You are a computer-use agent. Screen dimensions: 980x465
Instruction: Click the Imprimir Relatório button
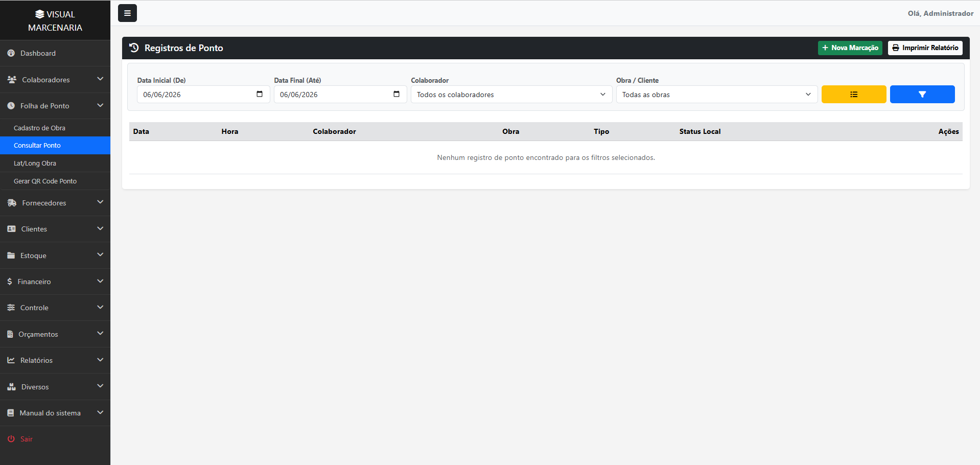925,48
